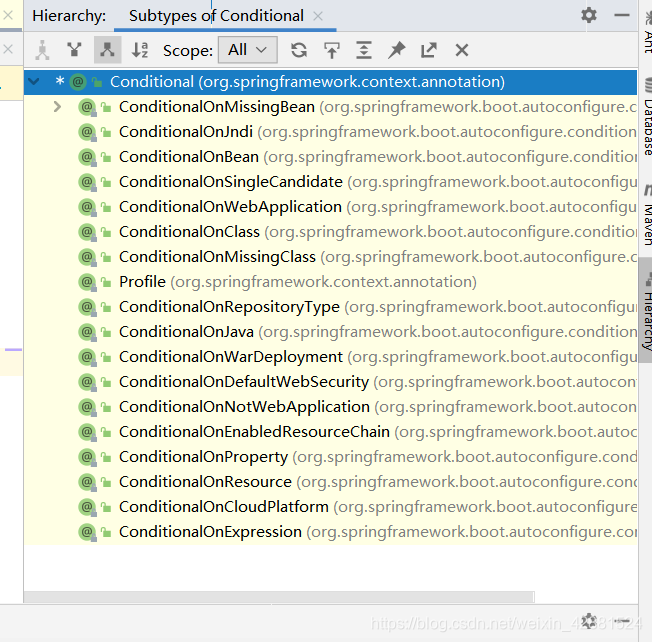
Task: Click lock icon beside ConditionalOnResource
Action: [106, 482]
